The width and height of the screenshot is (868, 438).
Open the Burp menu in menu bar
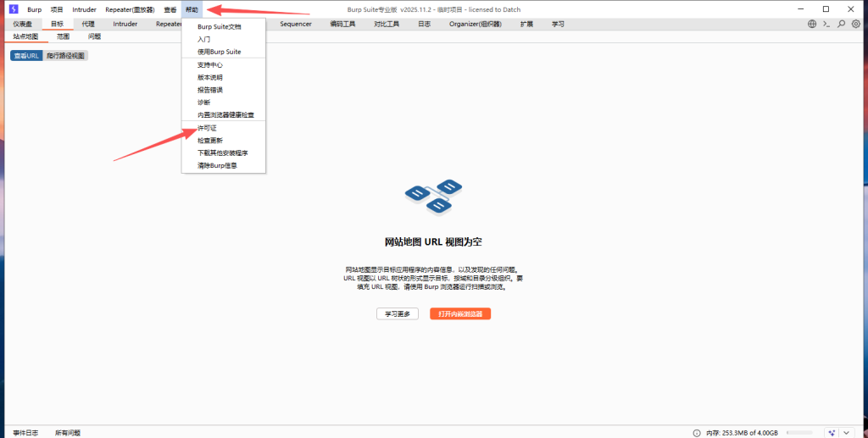(34, 9)
